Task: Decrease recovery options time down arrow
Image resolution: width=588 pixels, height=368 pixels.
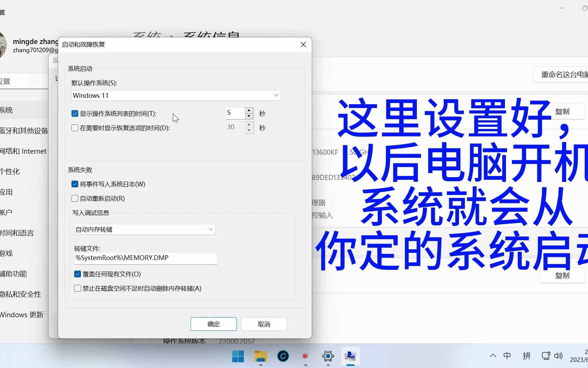Action: click(x=249, y=131)
